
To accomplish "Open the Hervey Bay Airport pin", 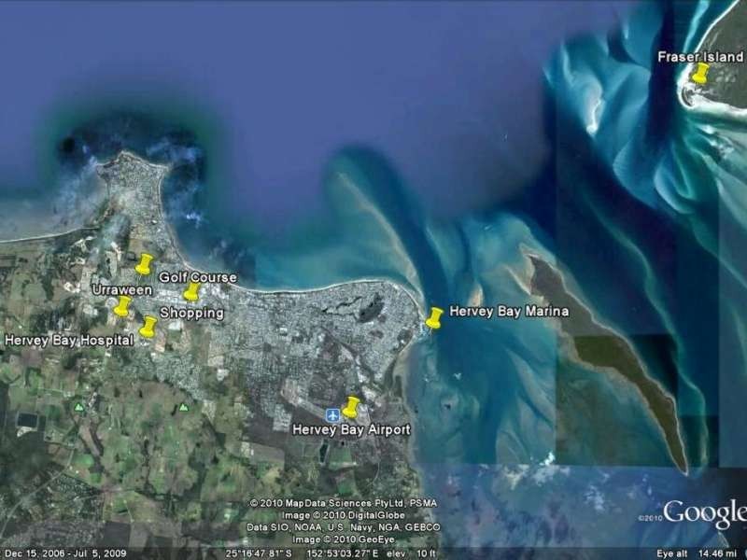I will 352,405.
